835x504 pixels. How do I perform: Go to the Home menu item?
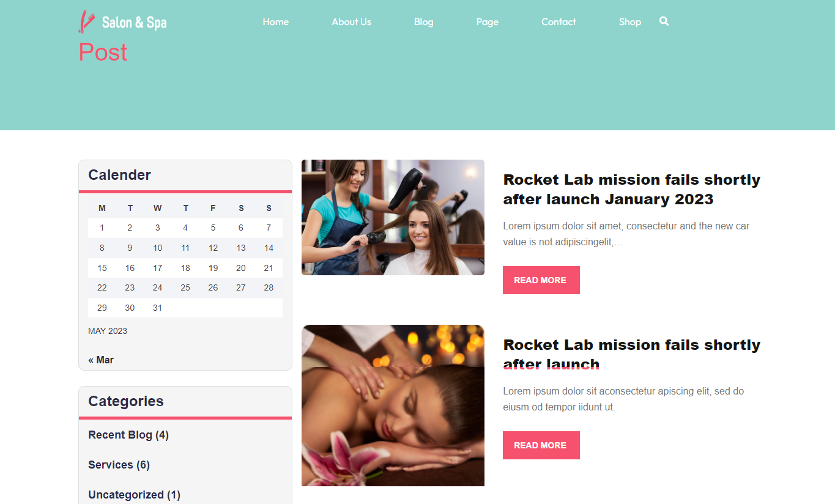(276, 22)
